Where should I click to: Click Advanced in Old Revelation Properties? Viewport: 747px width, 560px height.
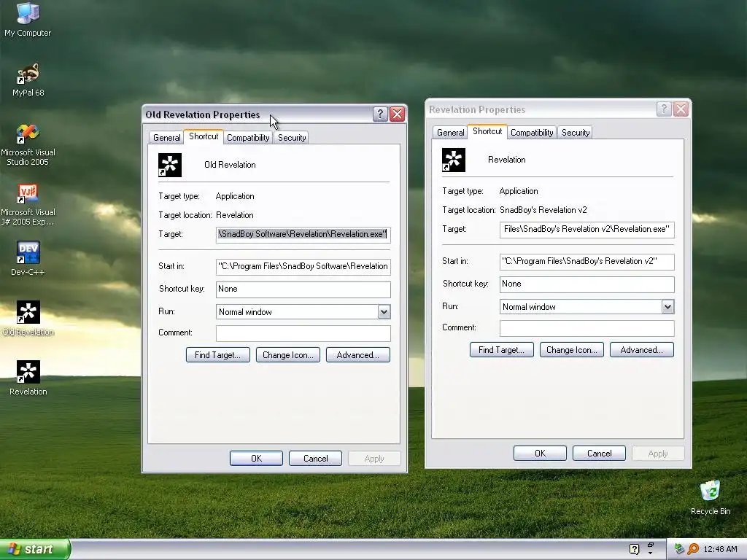coord(357,355)
